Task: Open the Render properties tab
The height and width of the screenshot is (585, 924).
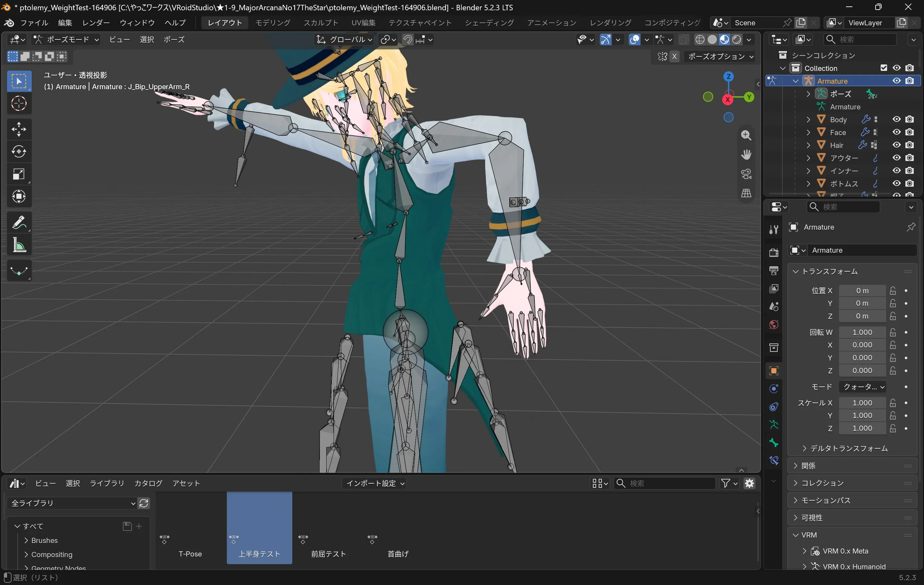Action: [x=774, y=252]
